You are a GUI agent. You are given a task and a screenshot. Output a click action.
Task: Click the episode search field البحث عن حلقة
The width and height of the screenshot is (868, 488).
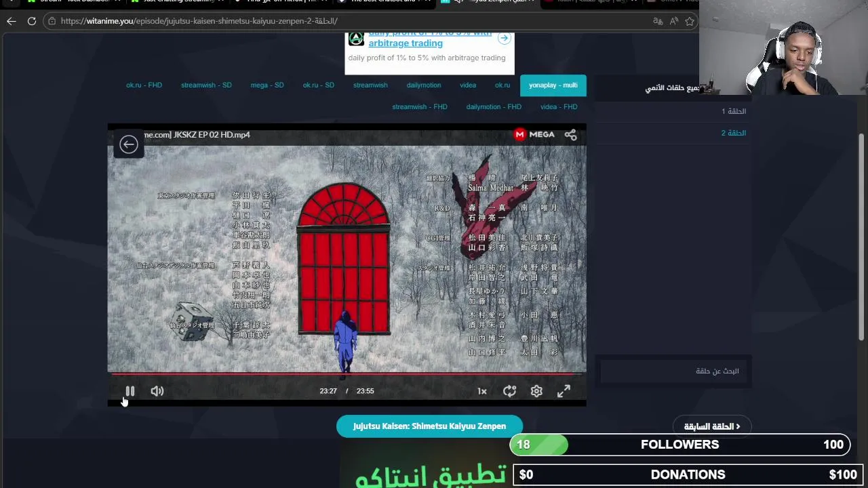(x=673, y=371)
